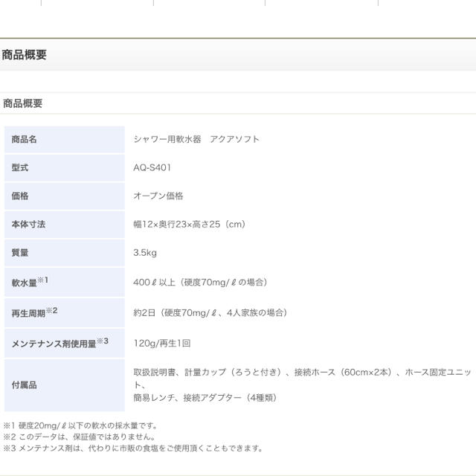Screen dimensions: 476x476
Task: Select the text シャワー用軟水器 アクアソフト
Action: click(x=196, y=139)
